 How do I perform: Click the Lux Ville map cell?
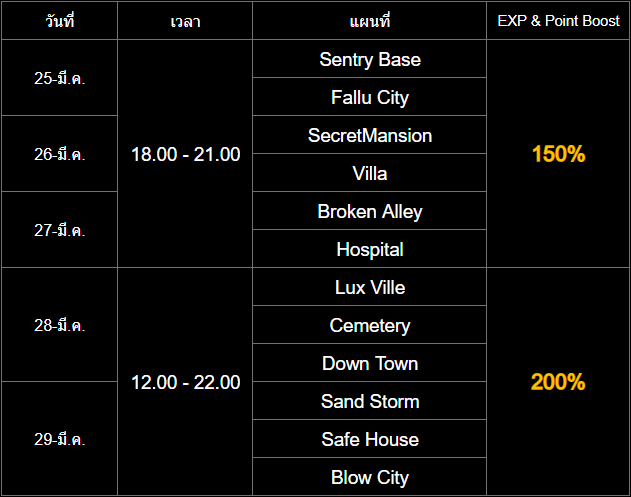pyautogui.click(x=370, y=288)
